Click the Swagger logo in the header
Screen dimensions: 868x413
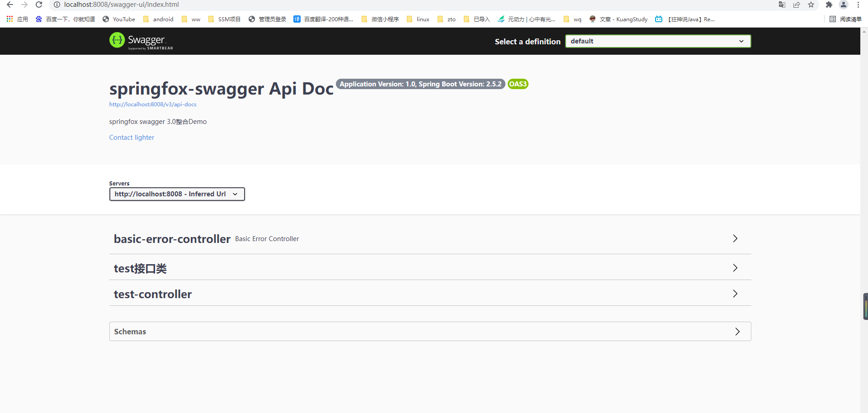tap(141, 41)
